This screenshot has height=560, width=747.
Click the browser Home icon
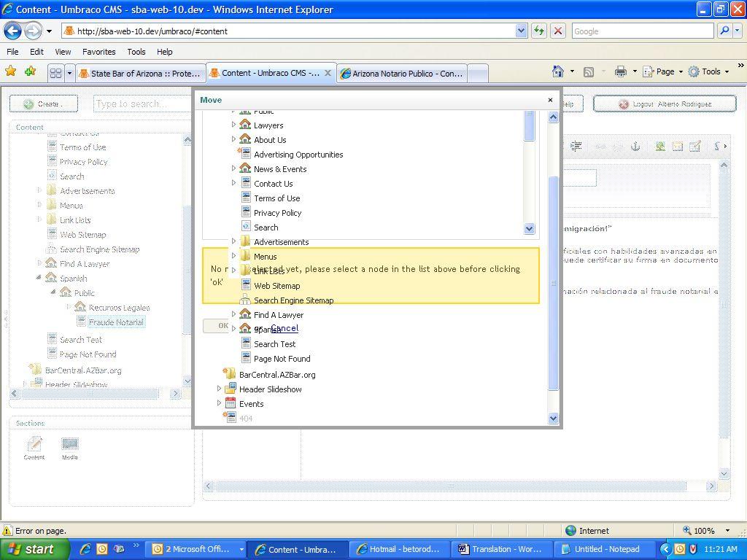pos(558,72)
